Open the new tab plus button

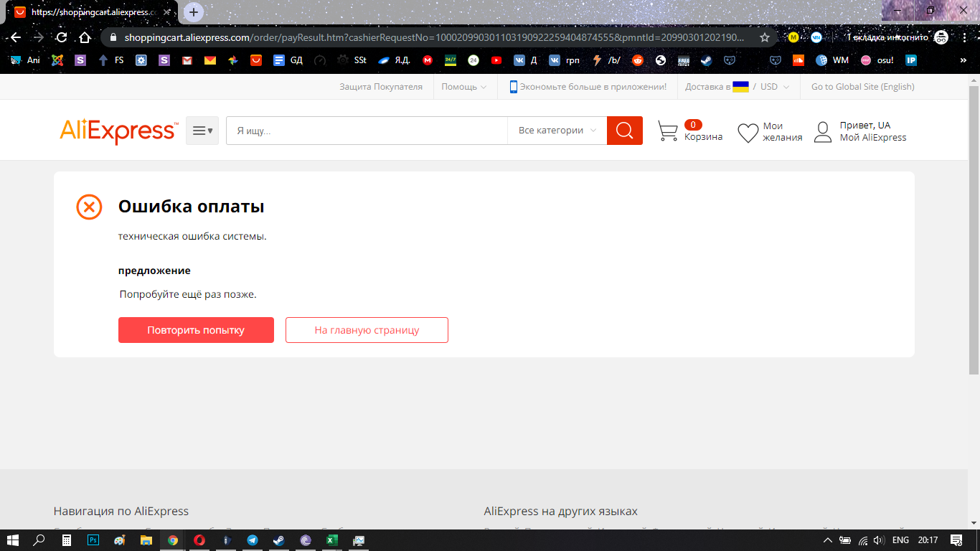(194, 11)
